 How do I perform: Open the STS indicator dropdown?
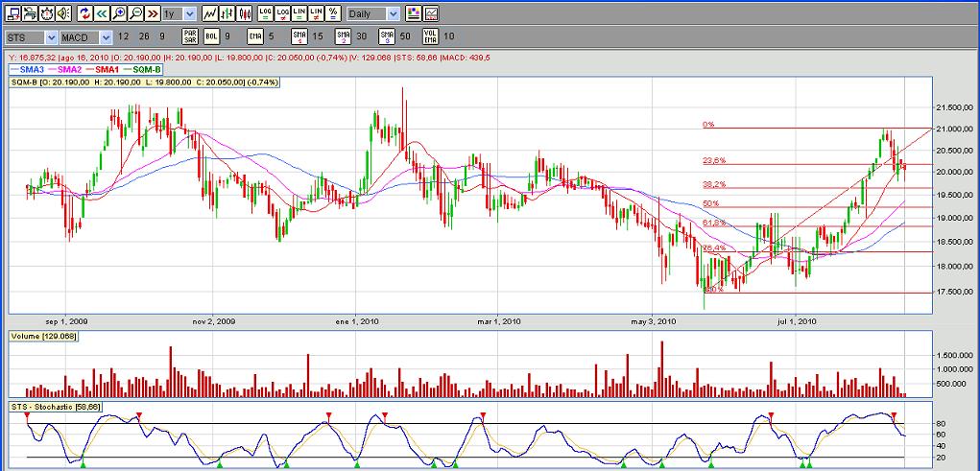[x=32, y=37]
